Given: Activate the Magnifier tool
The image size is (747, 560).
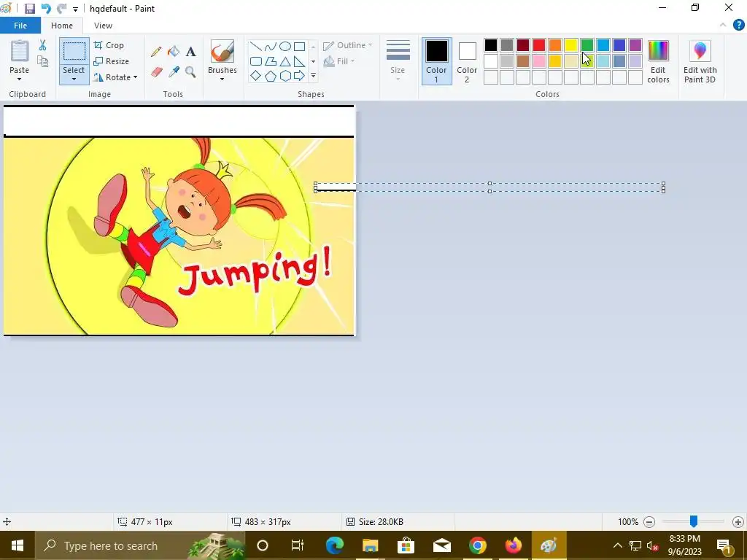Looking at the screenshot, I should pos(190,72).
